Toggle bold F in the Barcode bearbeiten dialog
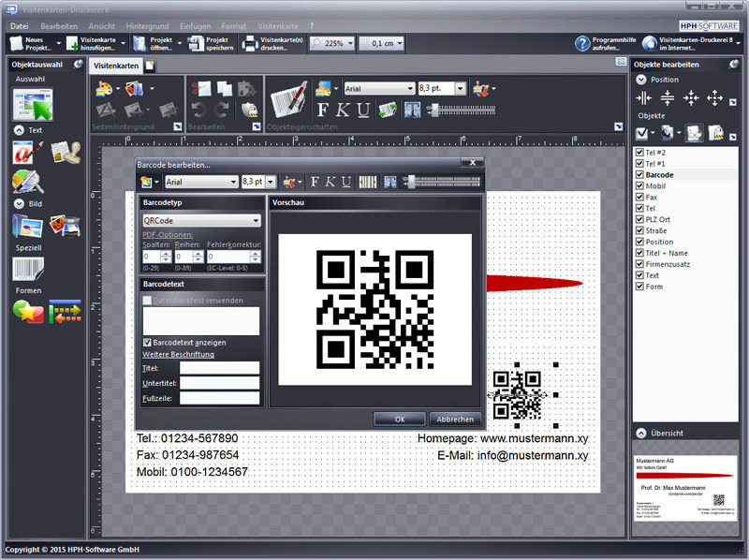 point(315,182)
